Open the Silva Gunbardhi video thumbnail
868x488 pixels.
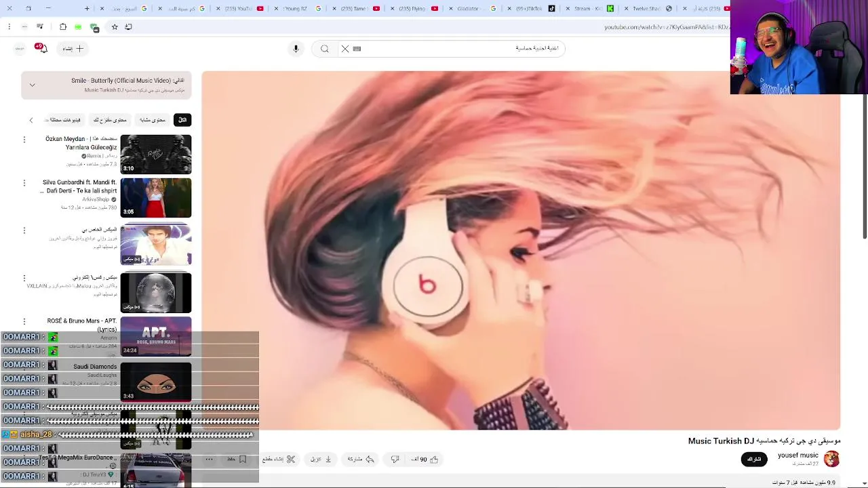click(156, 198)
